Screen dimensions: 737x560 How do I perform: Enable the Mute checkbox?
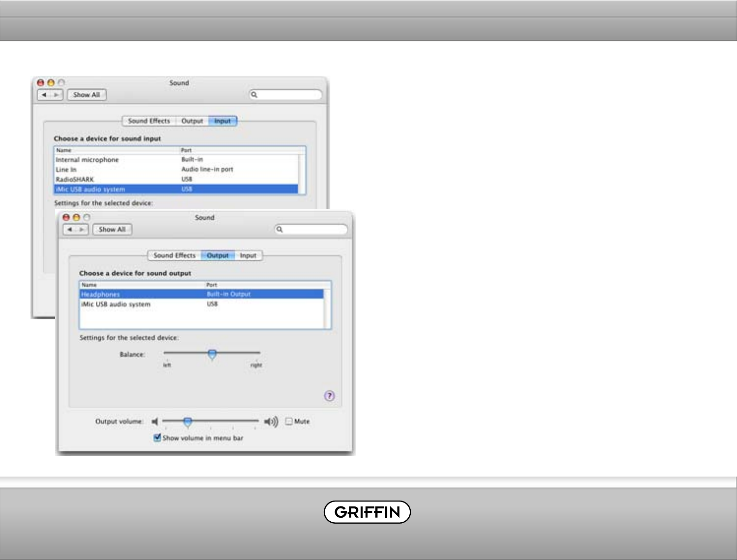(289, 421)
